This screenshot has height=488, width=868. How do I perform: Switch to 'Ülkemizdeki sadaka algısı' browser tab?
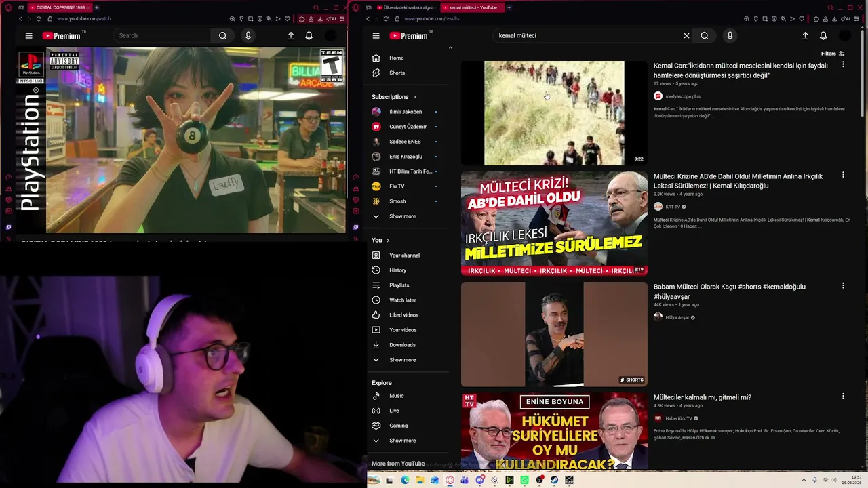406,7
